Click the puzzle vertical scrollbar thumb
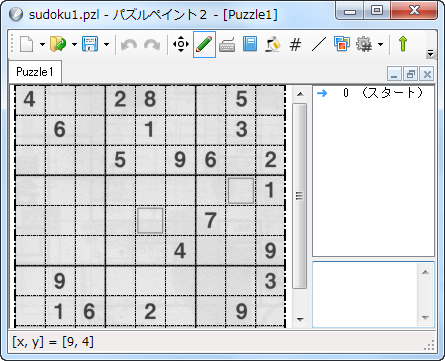The image size is (445, 361). (300, 196)
